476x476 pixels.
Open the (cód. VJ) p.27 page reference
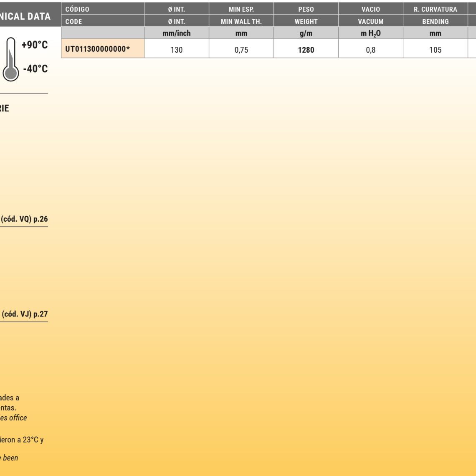pyautogui.click(x=24, y=314)
